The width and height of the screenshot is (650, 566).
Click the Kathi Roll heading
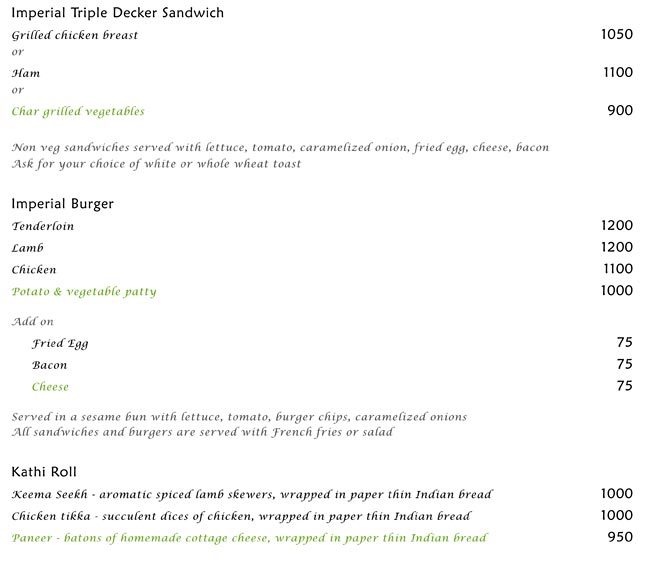point(45,472)
